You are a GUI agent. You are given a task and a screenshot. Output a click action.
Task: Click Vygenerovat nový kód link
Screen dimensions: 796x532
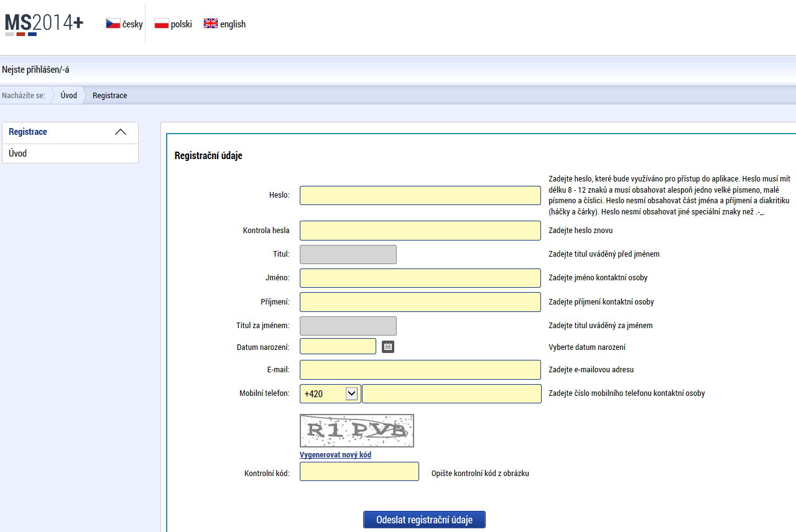point(335,455)
